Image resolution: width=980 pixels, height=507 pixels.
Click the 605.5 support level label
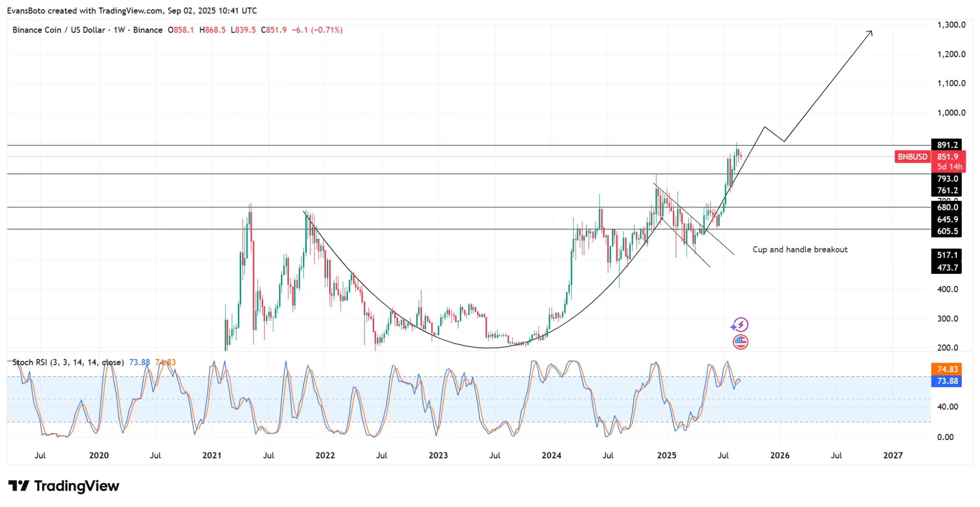pos(947,231)
